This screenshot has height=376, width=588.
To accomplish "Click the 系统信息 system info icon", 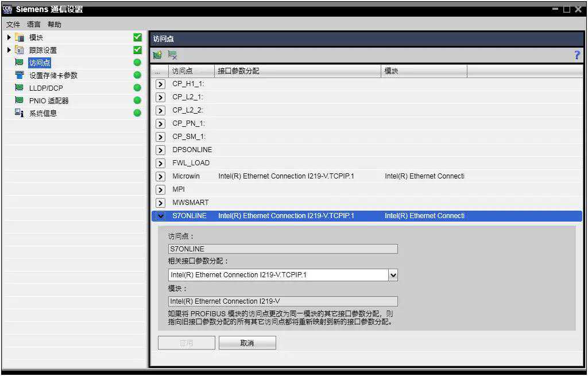I will click(19, 113).
